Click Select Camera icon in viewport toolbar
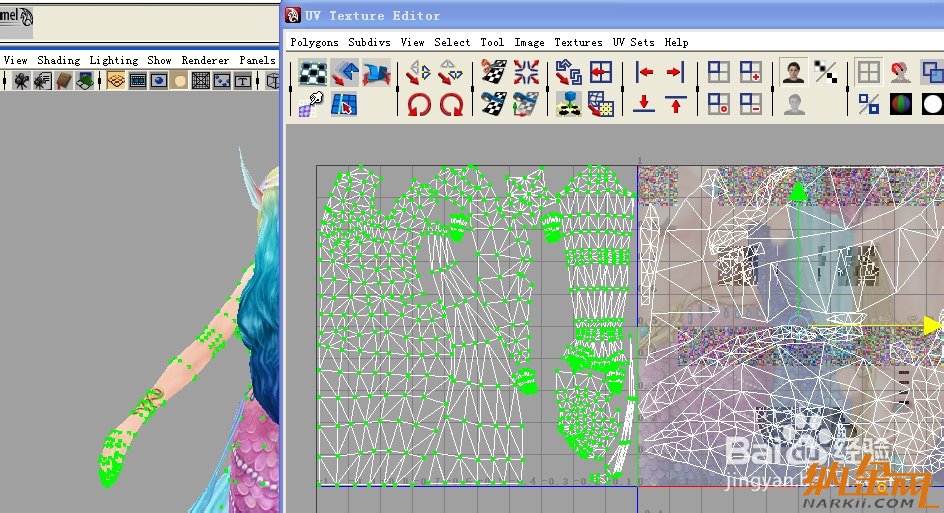The image size is (944, 513). coord(21,81)
